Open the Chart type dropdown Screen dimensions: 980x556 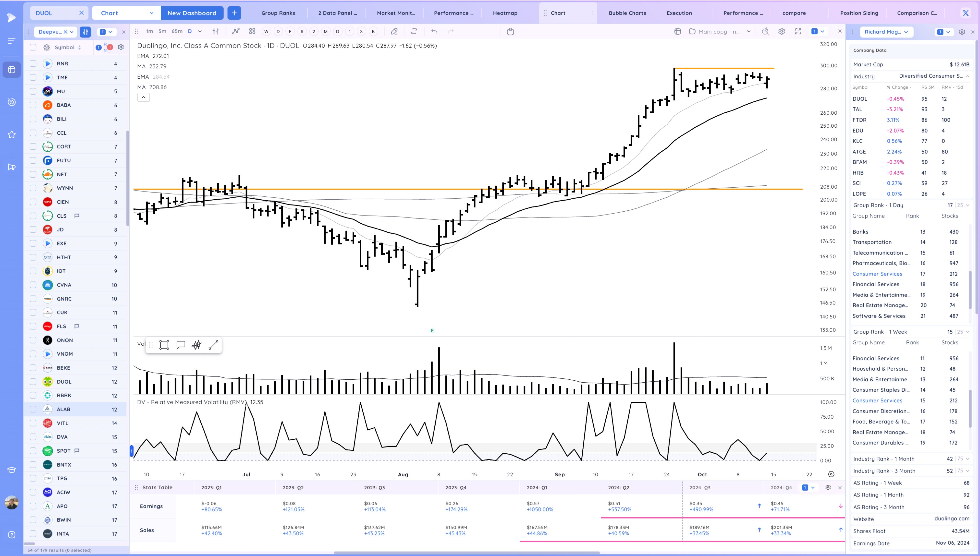(126, 13)
